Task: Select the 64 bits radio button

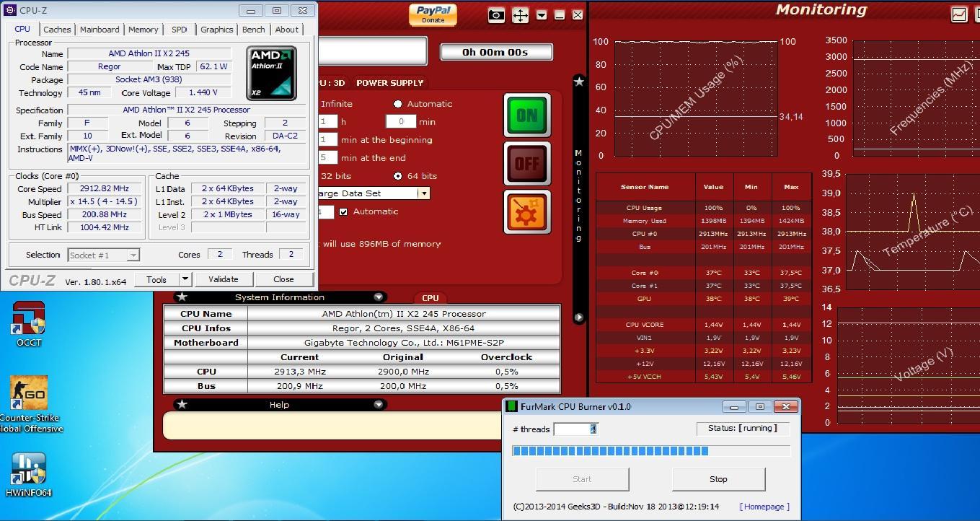Action: click(x=397, y=176)
